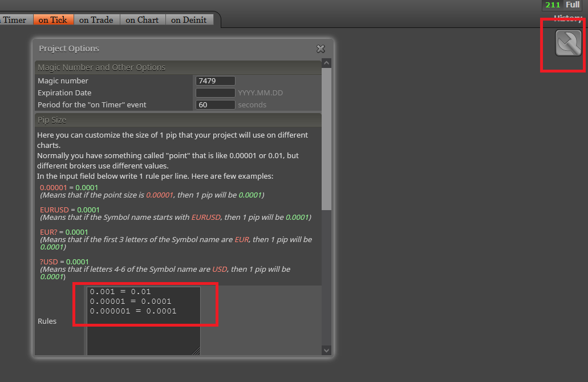Switch to the on Tick tab
This screenshot has width=588, height=382.
(x=53, y=20)
